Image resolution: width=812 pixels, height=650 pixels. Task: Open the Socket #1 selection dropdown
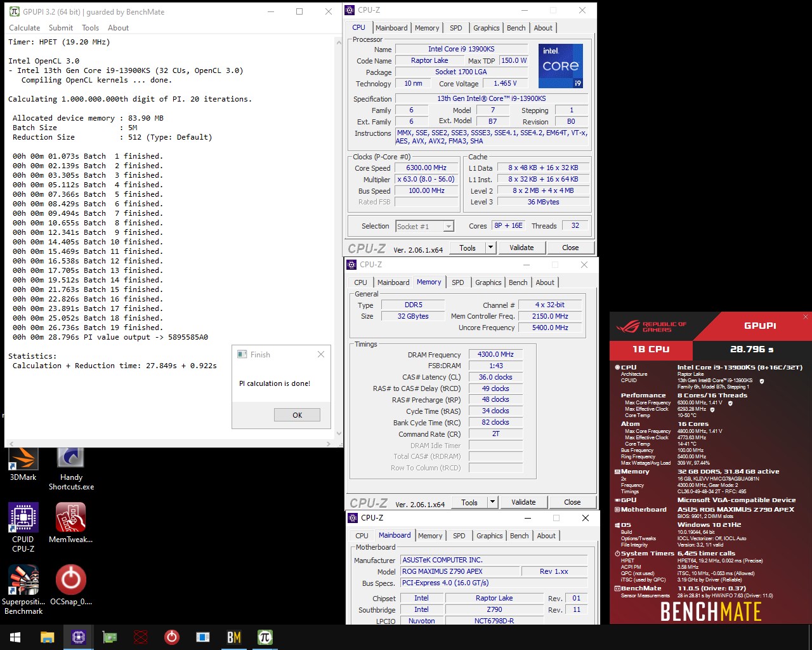424,226
